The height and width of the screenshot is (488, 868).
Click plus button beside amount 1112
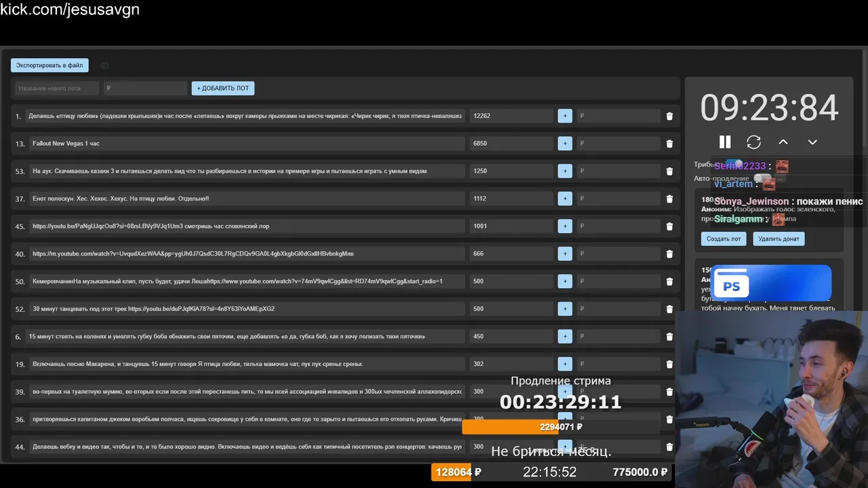[565, 199]
